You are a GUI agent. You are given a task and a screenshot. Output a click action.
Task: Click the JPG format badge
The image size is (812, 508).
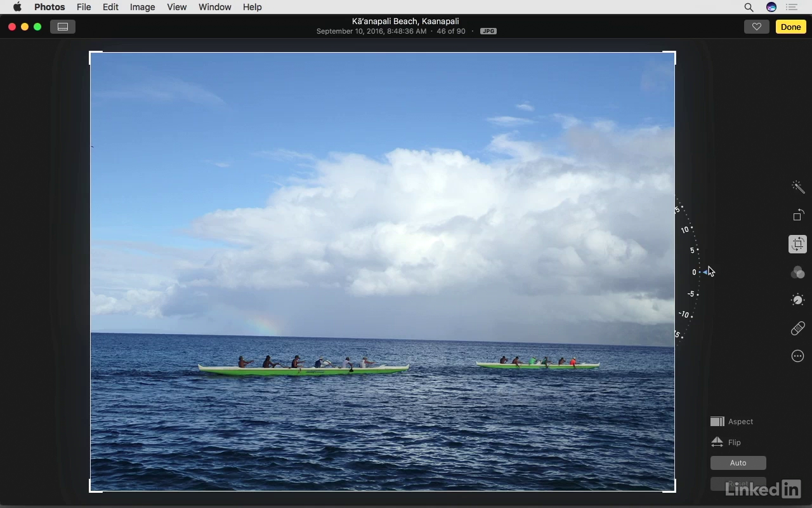(488, 31)
